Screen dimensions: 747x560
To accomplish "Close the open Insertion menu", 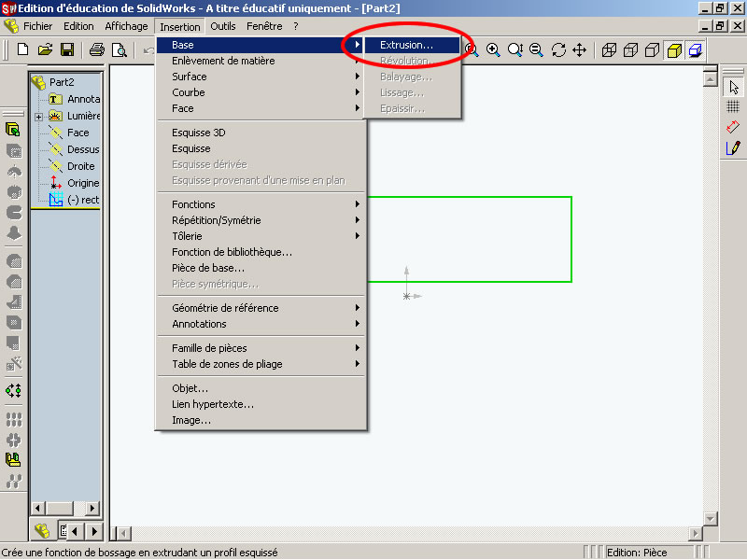I will (179, 27).
